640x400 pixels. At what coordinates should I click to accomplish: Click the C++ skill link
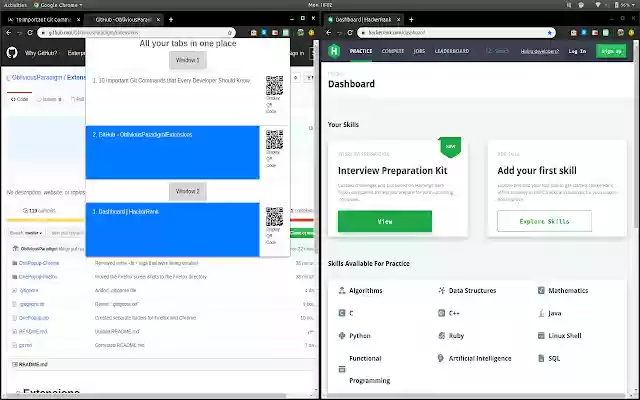(454, 313)
